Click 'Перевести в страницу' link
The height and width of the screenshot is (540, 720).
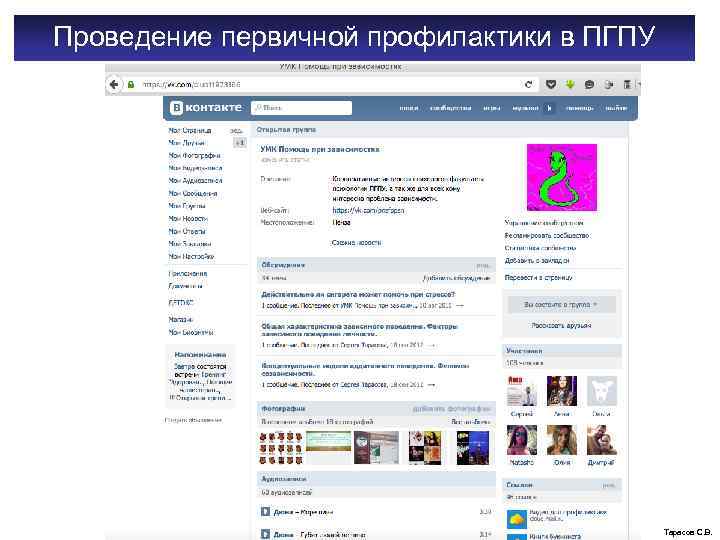(x=539, y=277)
